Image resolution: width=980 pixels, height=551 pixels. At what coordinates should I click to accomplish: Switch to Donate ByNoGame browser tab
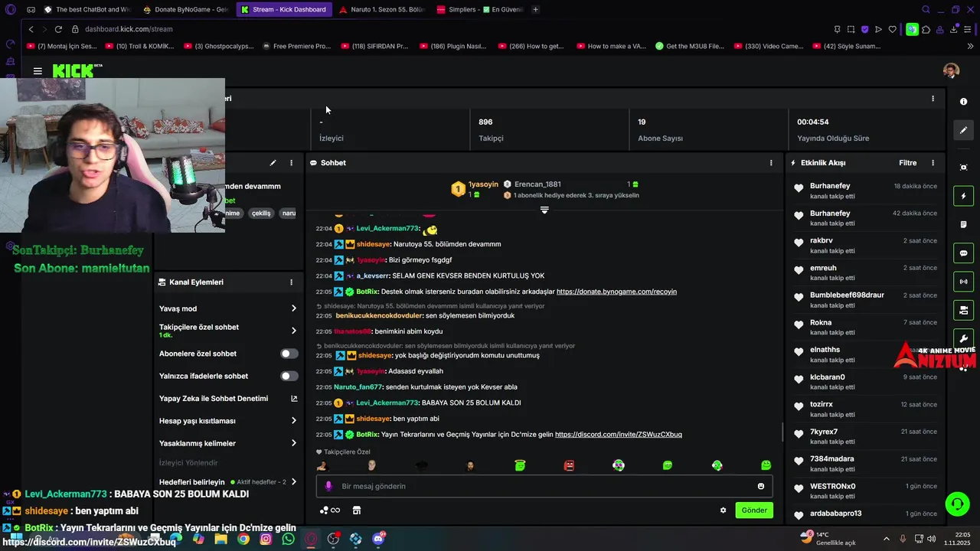(x=186, y=9)
